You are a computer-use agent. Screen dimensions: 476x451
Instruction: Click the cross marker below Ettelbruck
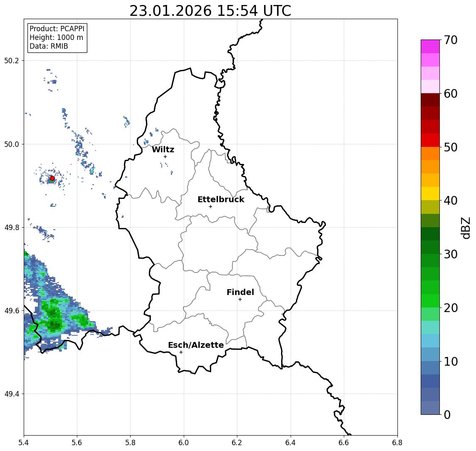pos(210,207)
